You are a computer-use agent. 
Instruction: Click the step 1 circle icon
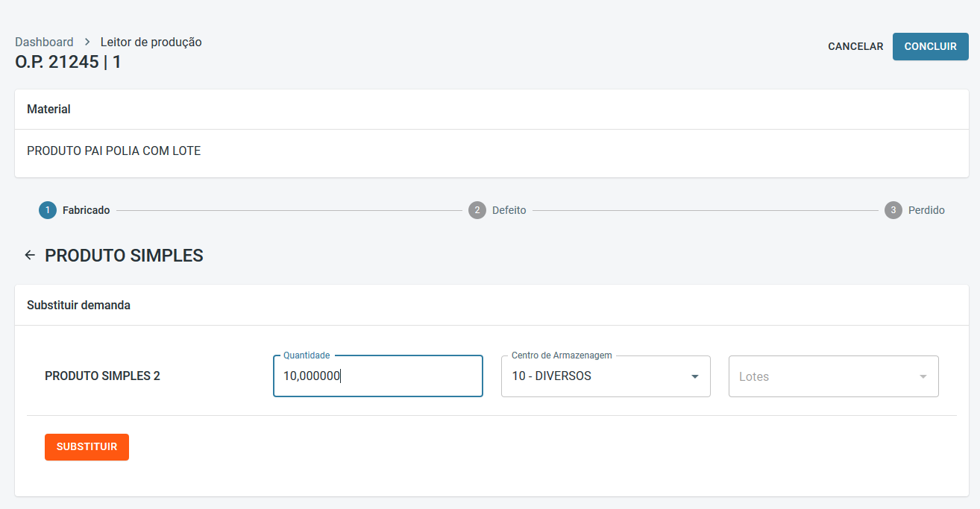pos(48,210)
